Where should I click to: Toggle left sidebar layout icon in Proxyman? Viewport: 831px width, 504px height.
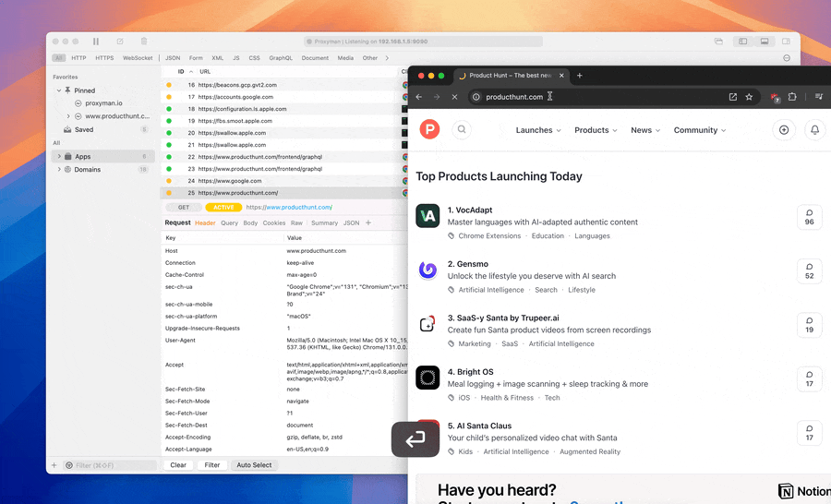[x=743, y=42]
